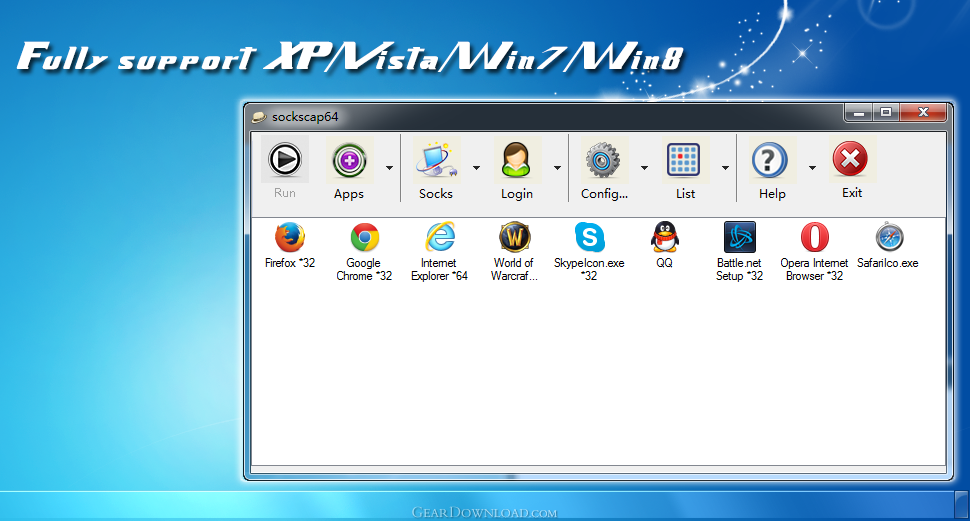Click the sockscap64 title bar icon

259,117
